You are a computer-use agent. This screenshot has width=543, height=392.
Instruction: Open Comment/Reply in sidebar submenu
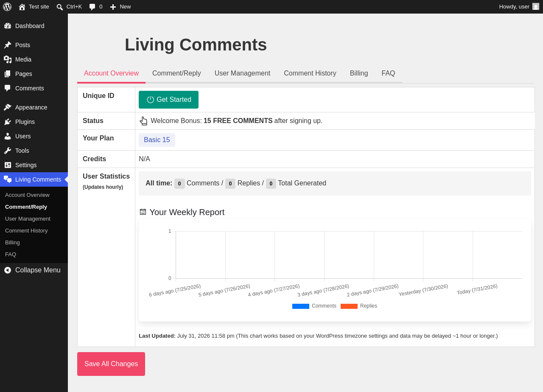point(26,207)
